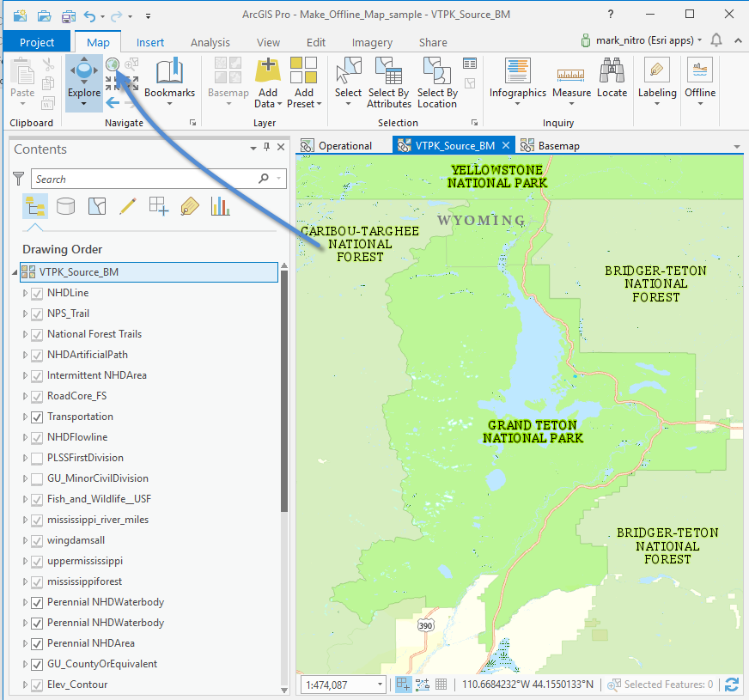The height and width of the screenshot is (700, 749).
Task: Click the filter funnel icon in Contents
Action: 19,179
